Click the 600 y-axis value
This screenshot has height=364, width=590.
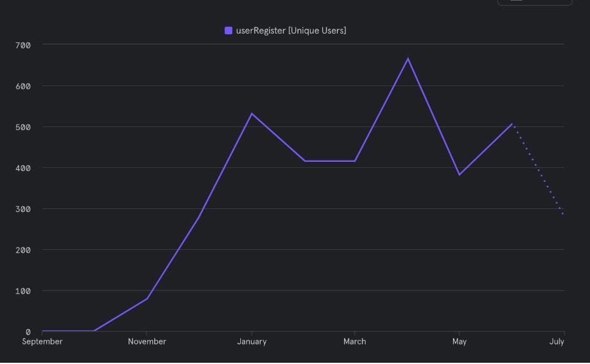[23, 87]
